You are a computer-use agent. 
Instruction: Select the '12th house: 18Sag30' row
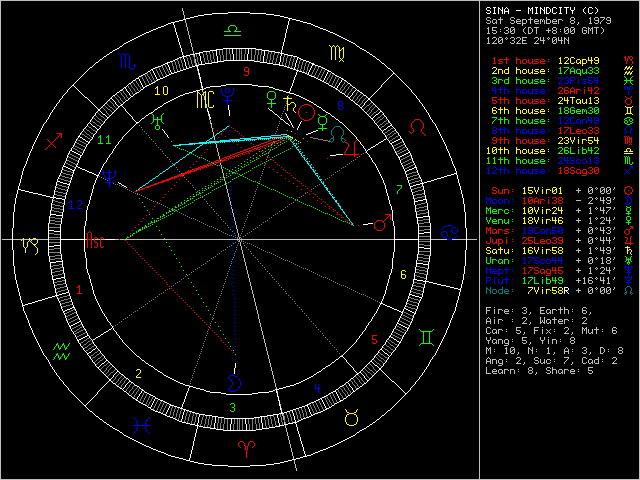[542, 171]
